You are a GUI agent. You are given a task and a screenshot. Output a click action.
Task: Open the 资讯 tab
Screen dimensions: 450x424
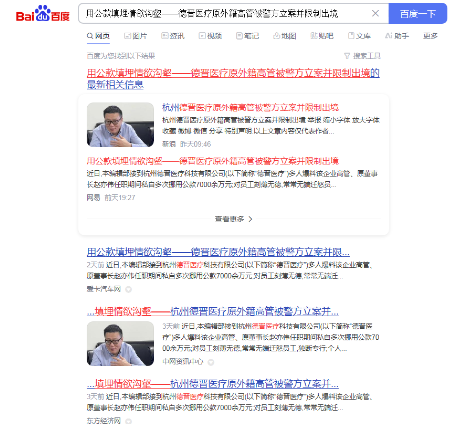click(173, 36)
